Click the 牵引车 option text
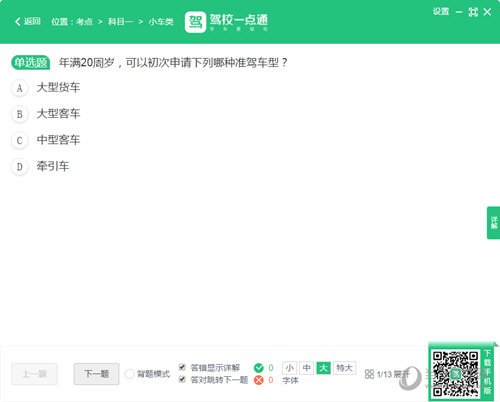The width and height of the screenshot is (500, 402). point(53,166)
